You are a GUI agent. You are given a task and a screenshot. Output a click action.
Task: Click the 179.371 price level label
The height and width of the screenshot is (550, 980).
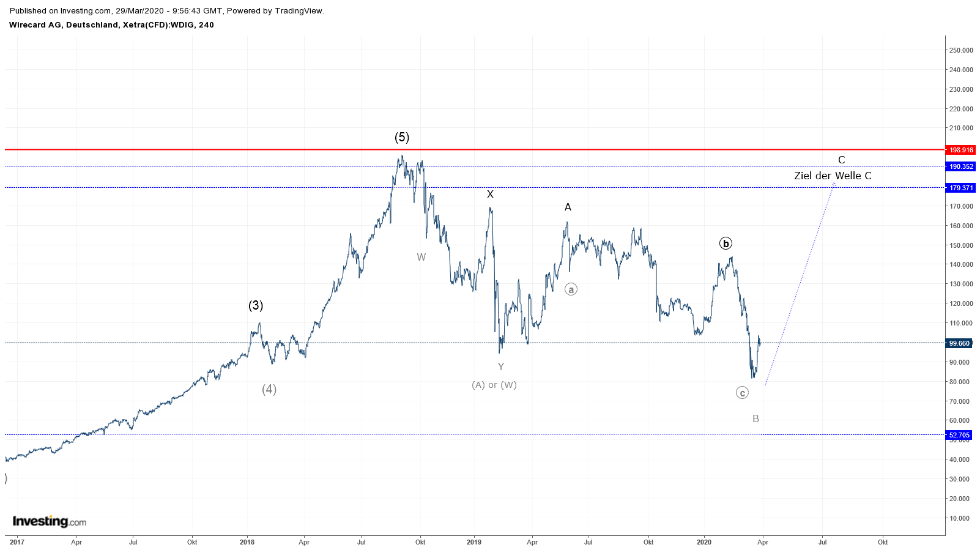point(960,188)
